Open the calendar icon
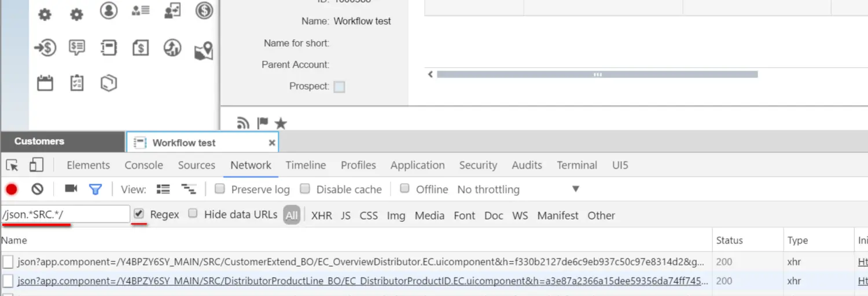 click(x=45, y=83)
